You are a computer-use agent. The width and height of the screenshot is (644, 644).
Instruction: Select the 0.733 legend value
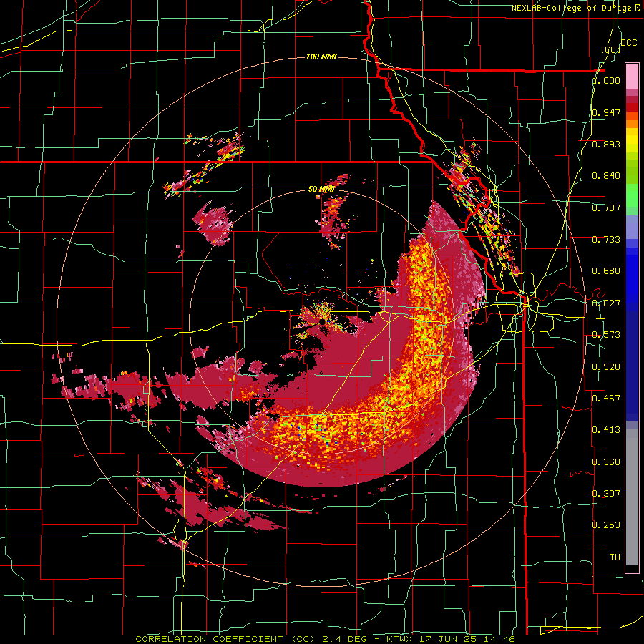pos(606,240)
